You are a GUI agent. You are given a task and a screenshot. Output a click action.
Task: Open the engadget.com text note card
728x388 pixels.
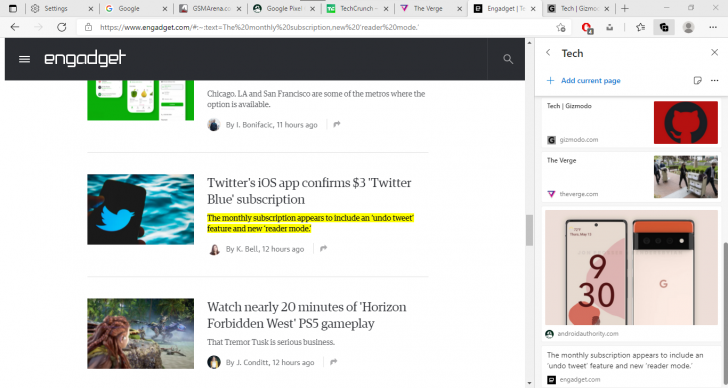click(x=631, y=366)
